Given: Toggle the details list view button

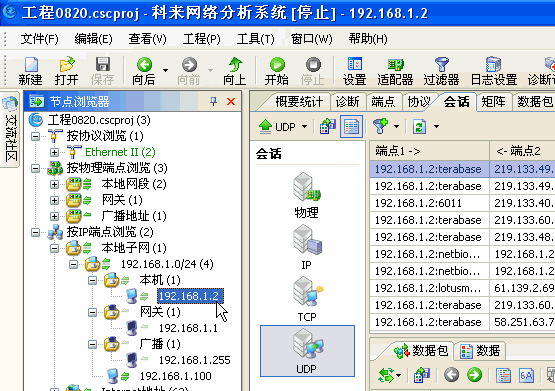Looking at the screenshot, I should pyautogui.click(x=351, y=126).
